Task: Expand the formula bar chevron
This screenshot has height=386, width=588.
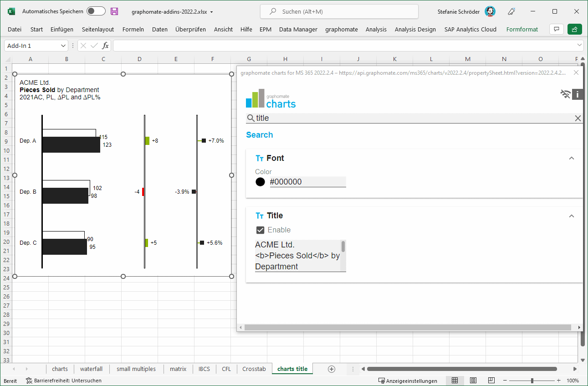Action: point(579,45)
